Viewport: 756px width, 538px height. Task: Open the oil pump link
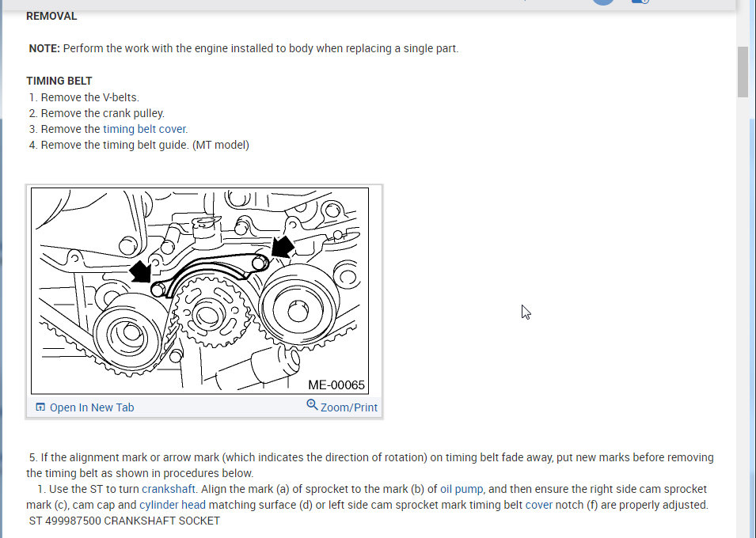click(x=461, y=489)
